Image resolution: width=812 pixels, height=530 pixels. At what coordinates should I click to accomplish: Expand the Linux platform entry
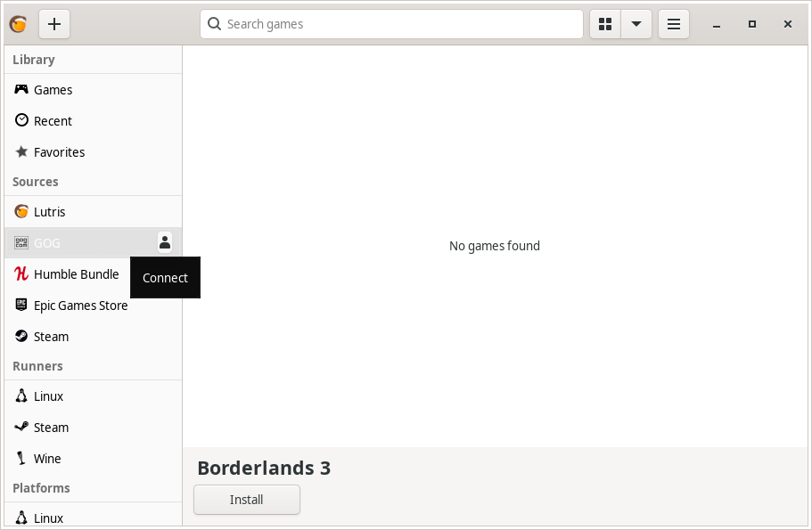[49, 518]
